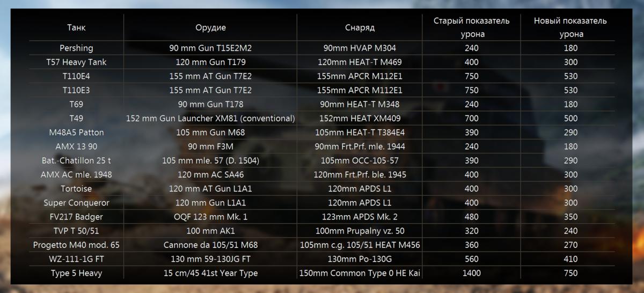The height and width of the screenshot is (293, 644).
Task: Click the "T69" tank cell
Action: click(x=76, y=104)
